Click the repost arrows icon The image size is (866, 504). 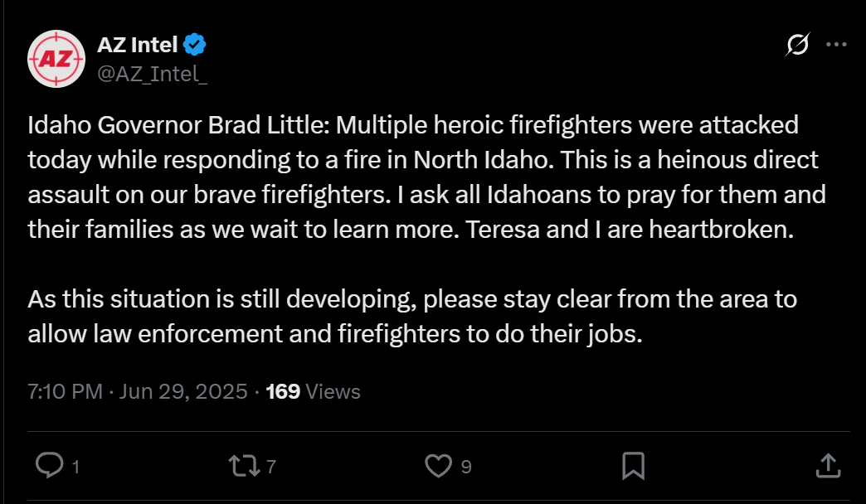[245, 465]
